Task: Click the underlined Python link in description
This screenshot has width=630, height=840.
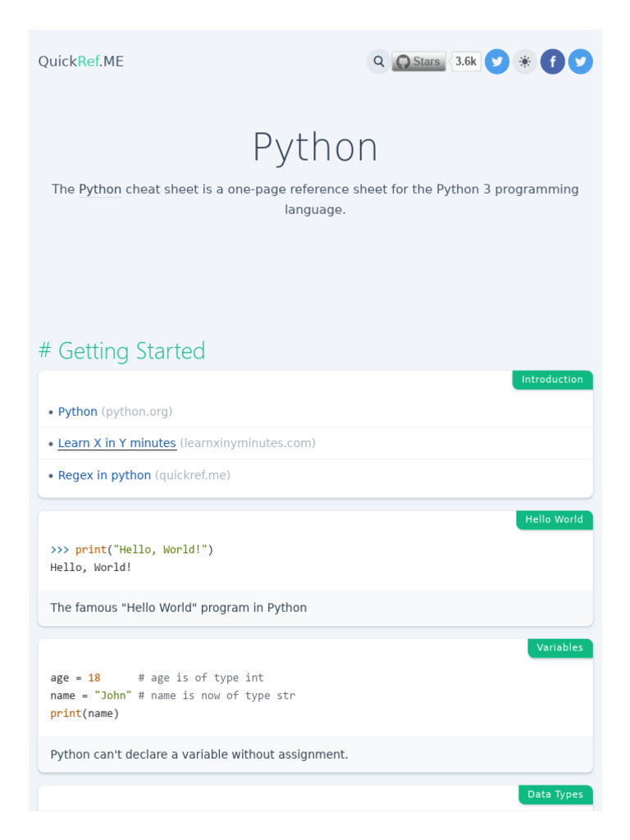Action: click(100, 189)
